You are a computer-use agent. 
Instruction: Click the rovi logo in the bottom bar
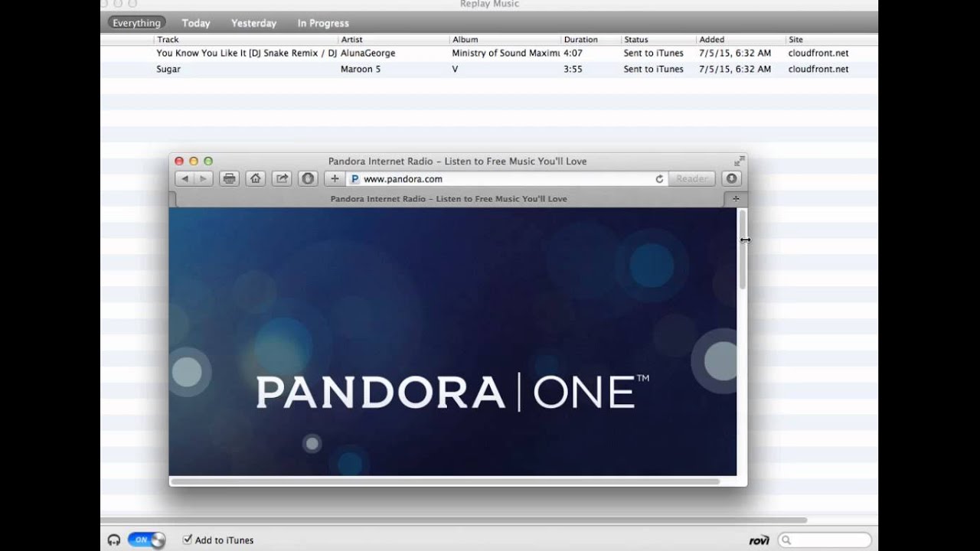point(759,540)
